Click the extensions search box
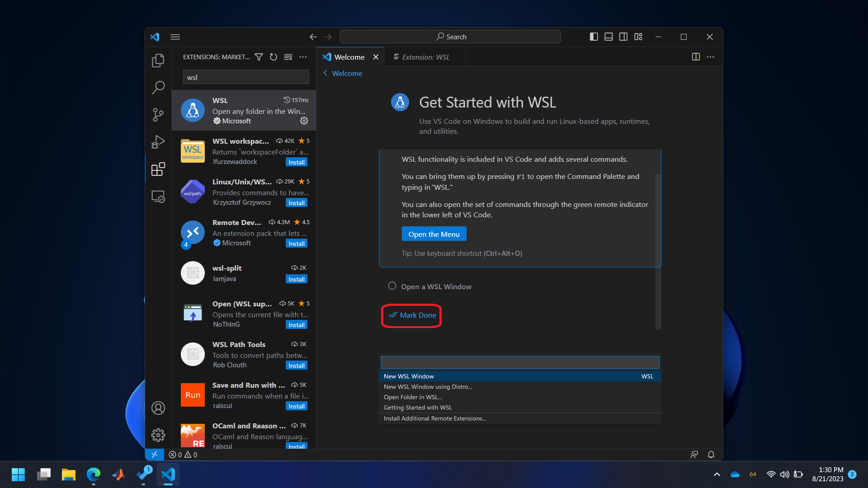 (245, 77)
